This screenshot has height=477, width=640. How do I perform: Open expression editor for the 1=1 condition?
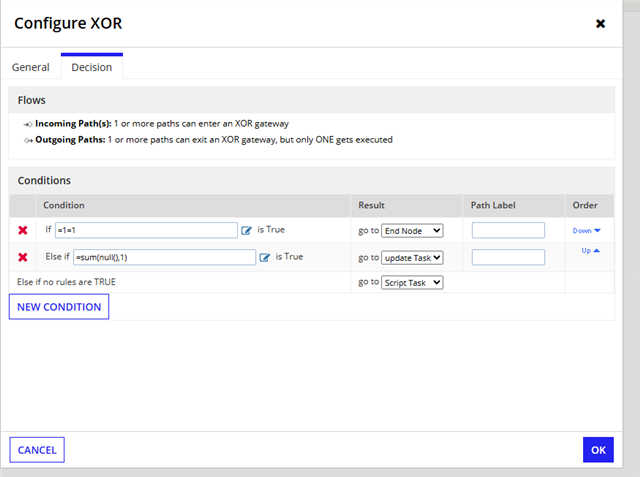(247, 231)
